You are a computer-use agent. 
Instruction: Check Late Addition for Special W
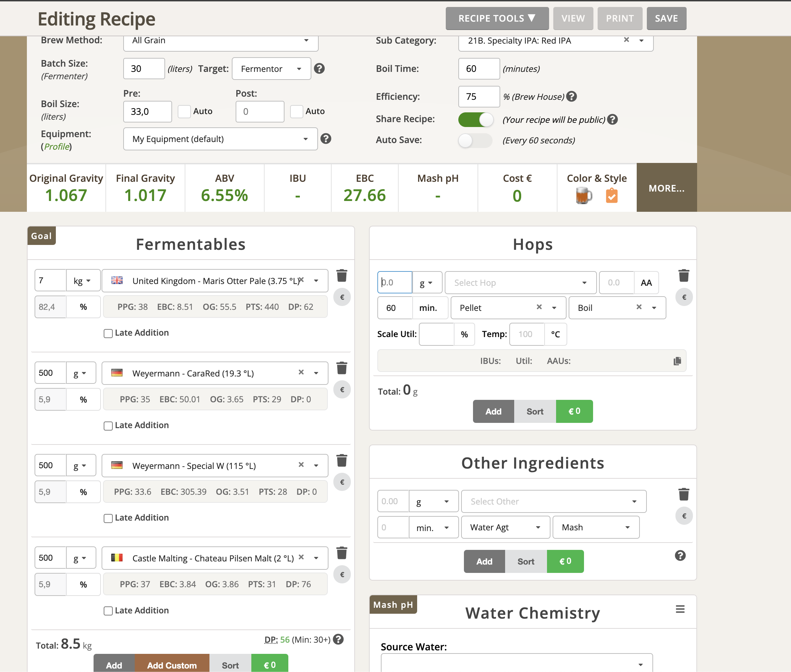tap(108, 518)
